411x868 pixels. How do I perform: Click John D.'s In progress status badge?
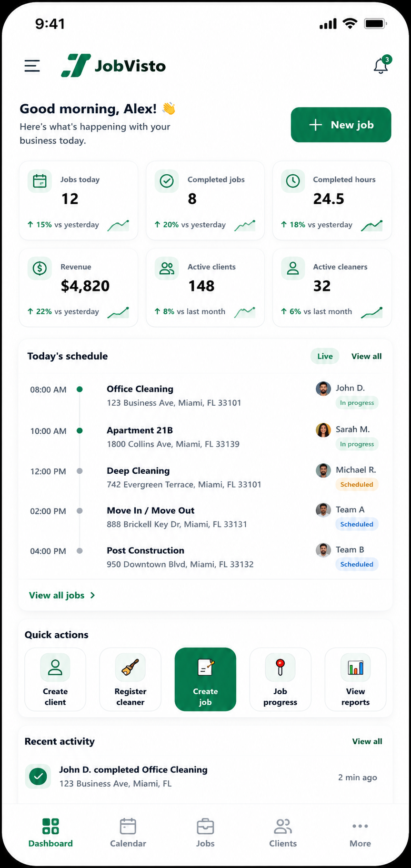357,403
